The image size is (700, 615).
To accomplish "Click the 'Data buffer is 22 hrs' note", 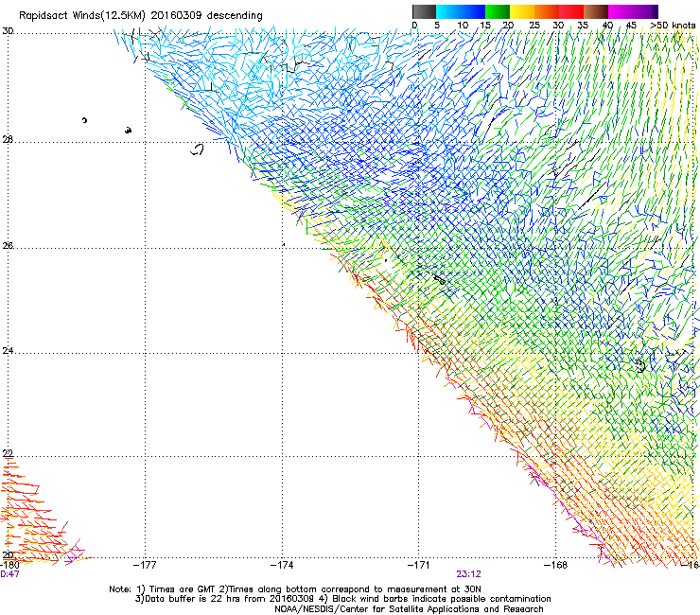I will pos(342,599).
